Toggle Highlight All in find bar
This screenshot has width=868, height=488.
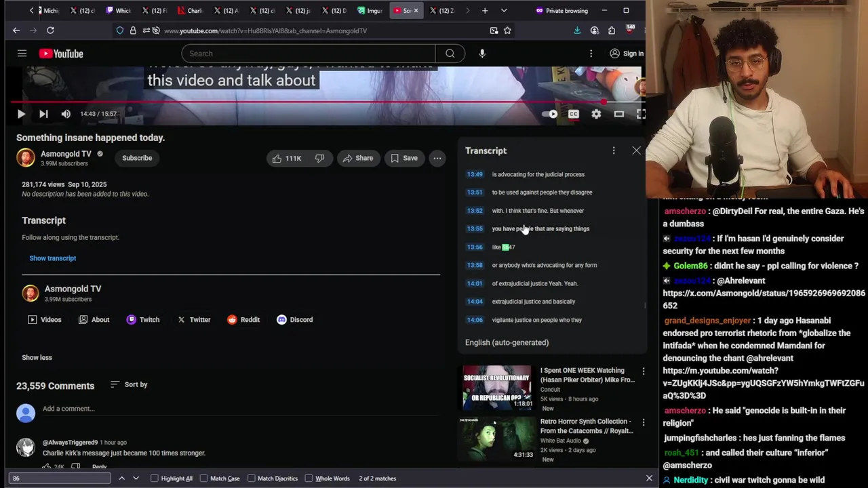171,479
